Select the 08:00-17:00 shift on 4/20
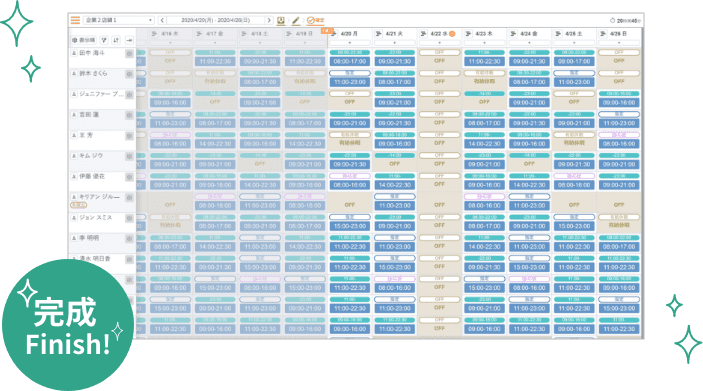703x391 pixels. 350,61
